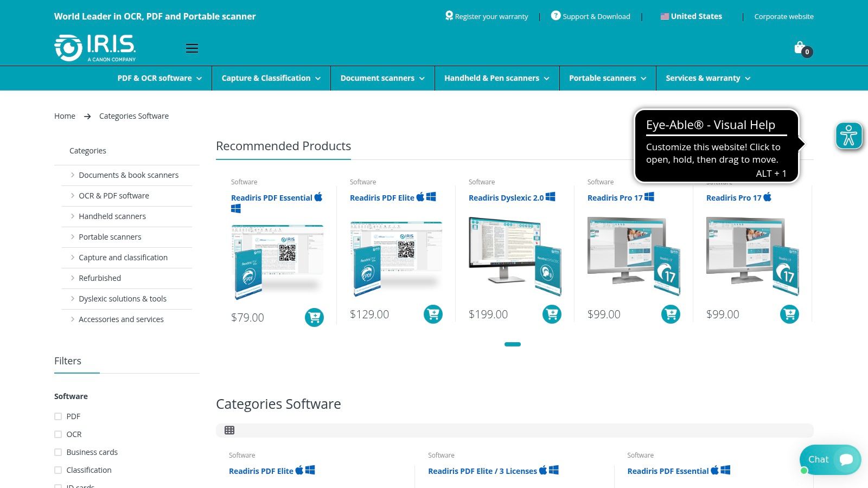Expand PDF & OCR software dropdown
Screen dimensions: 868x488
tap(159, 78)
